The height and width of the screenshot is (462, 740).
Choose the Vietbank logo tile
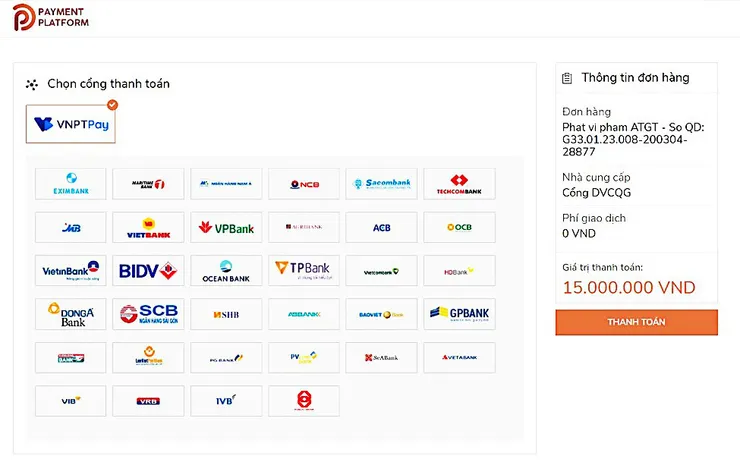pos(148,227)
